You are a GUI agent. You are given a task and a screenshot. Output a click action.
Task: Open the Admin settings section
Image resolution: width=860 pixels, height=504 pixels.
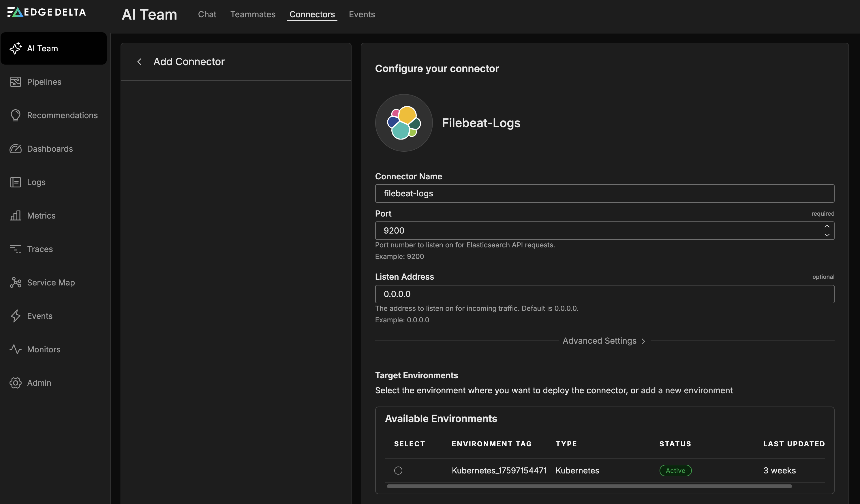click(39, 383)
